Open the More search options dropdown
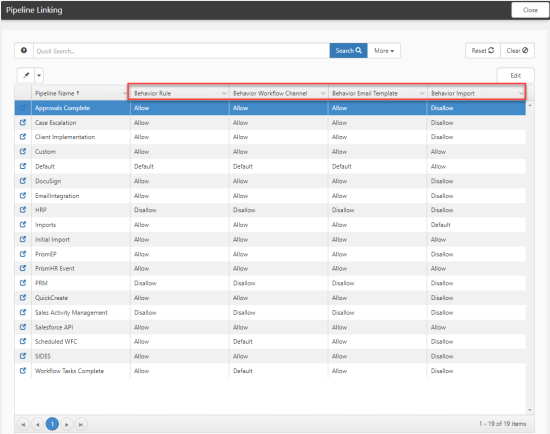Image resolution: width=550 pixels, height=434 pixels. pos(384,51)
